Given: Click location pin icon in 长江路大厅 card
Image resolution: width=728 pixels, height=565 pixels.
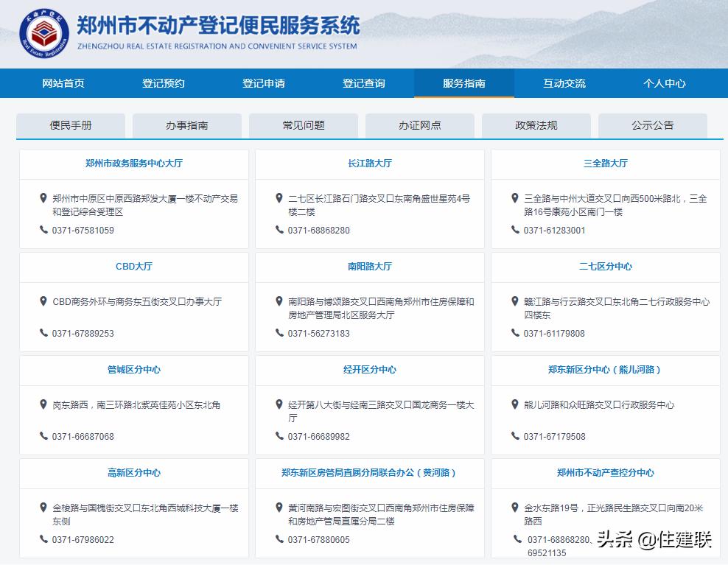Looking at the screenshot, I should coord(279,198).
